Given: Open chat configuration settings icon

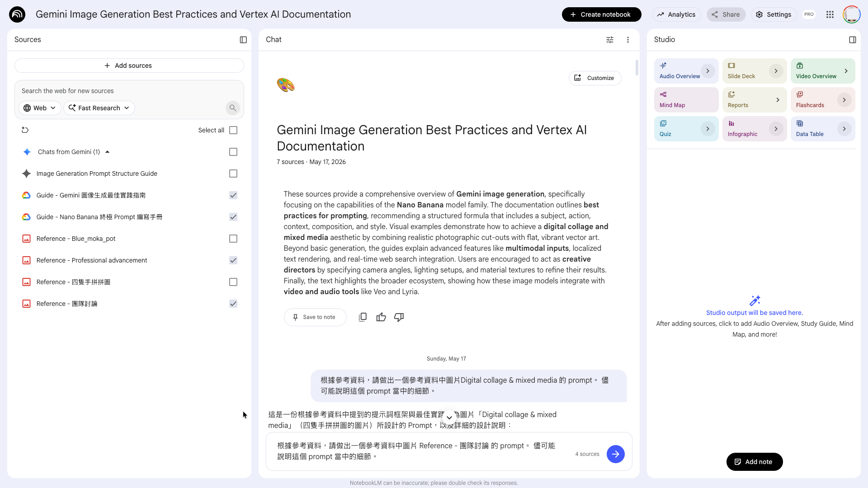Looking at the screenshot, I should click(610, 40).
